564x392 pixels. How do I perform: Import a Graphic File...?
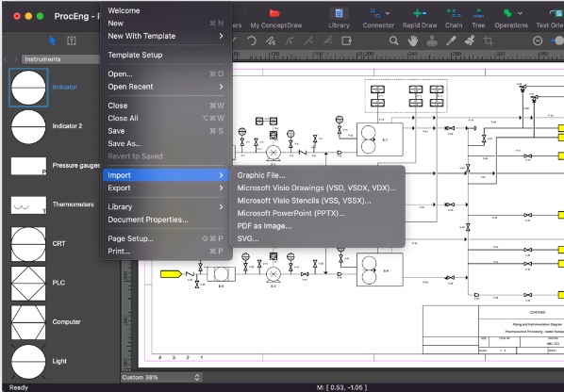317,175
